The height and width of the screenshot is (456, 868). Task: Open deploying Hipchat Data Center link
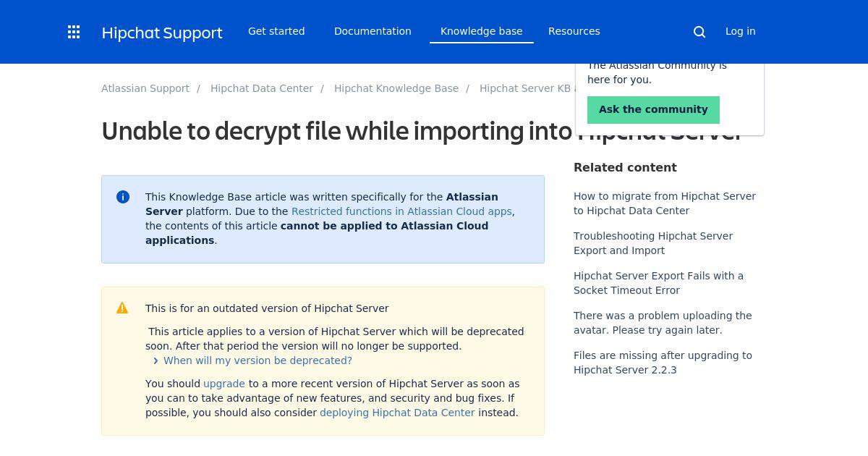(397, 413)
